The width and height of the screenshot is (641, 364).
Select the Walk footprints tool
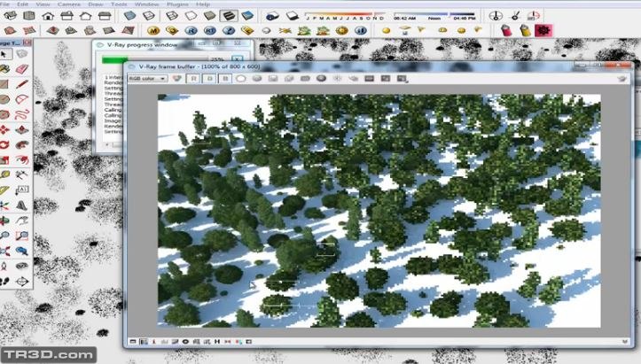5,280
